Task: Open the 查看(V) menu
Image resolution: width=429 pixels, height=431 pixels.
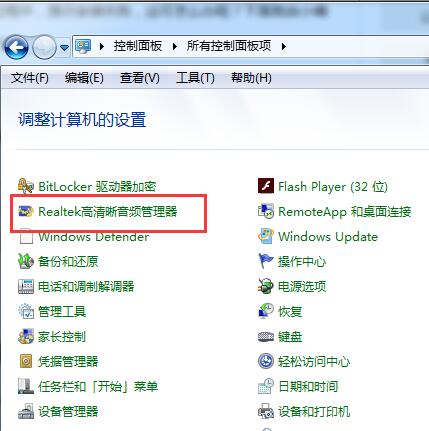Action: [x=140, y=78]
